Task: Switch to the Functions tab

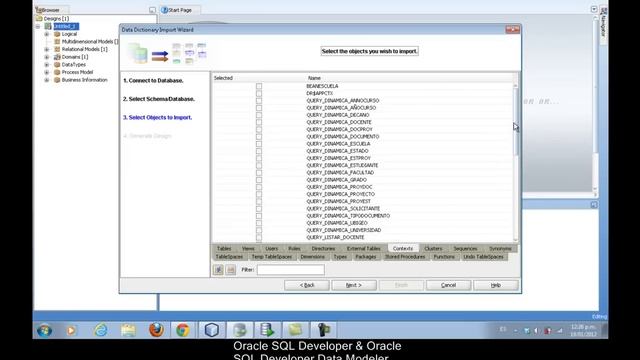Action: pos(444,257)
